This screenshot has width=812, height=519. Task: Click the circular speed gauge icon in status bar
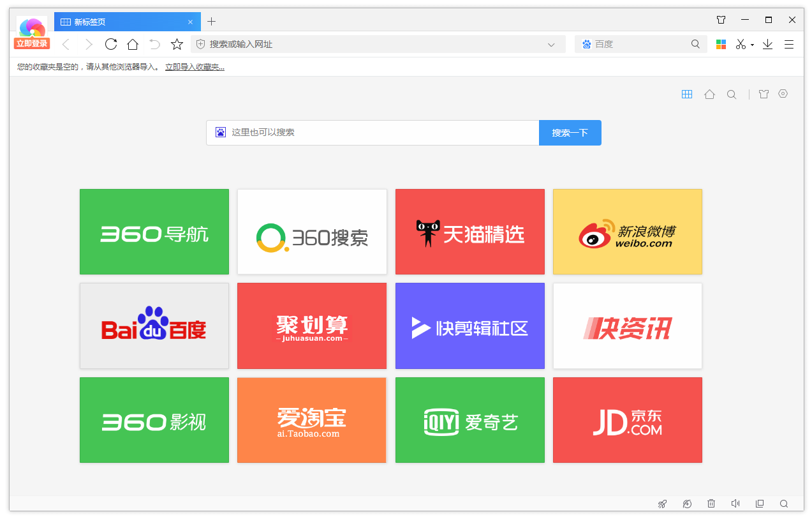tap(687, 504)
